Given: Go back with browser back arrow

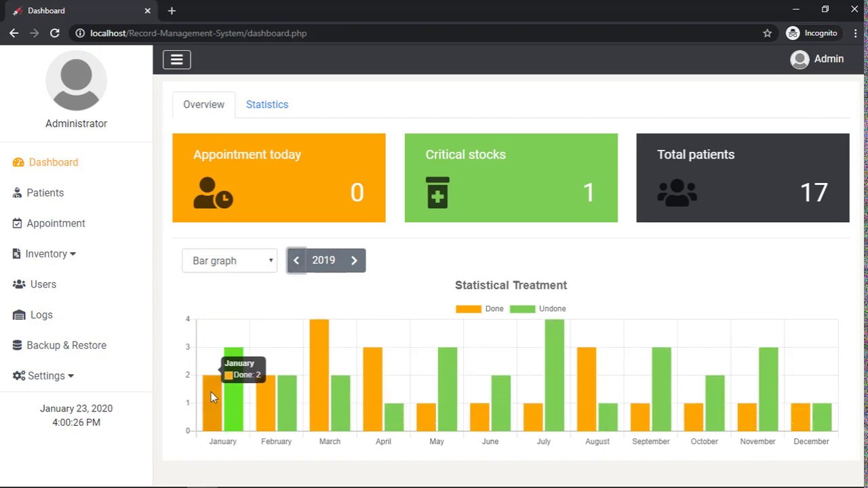Looking at the screenshot, I should click(x=14, y=33).
